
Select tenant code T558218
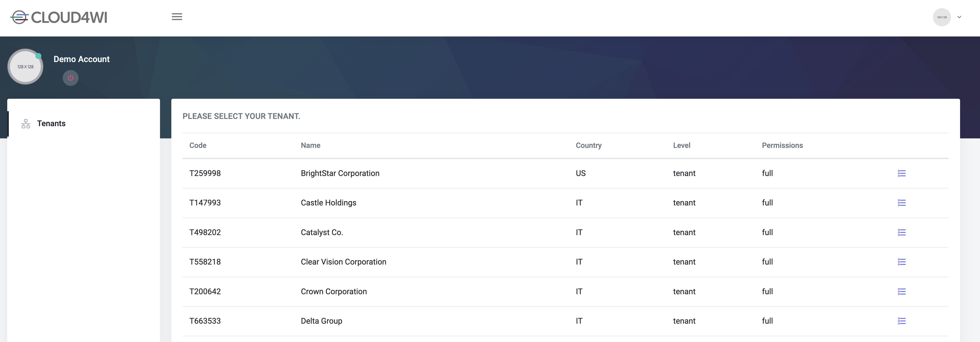205,262
